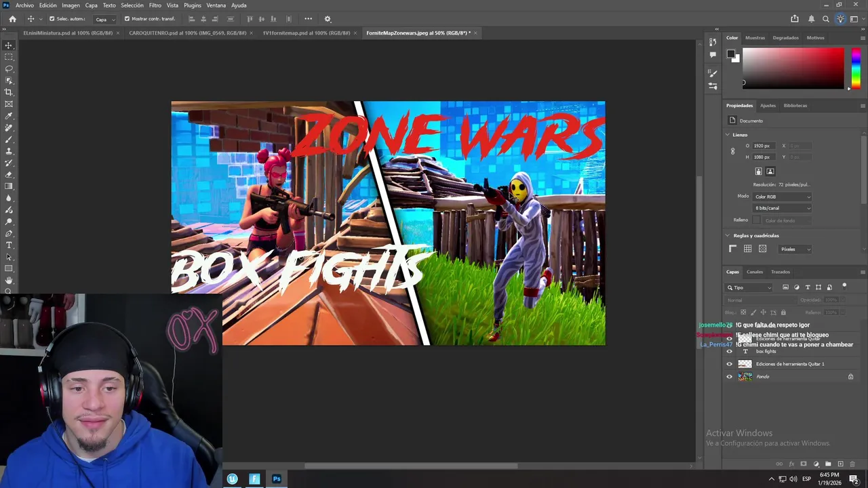Viewport: 868px width, 488px height.
Task: Toggle the Selec. autom. checkbox
Action: [52, 19]
